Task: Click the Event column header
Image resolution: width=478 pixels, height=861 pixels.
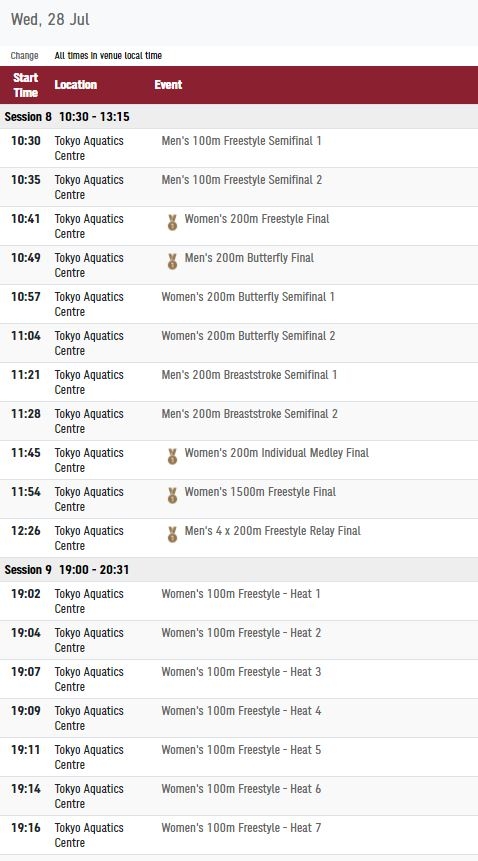Action: pos(168,85)
